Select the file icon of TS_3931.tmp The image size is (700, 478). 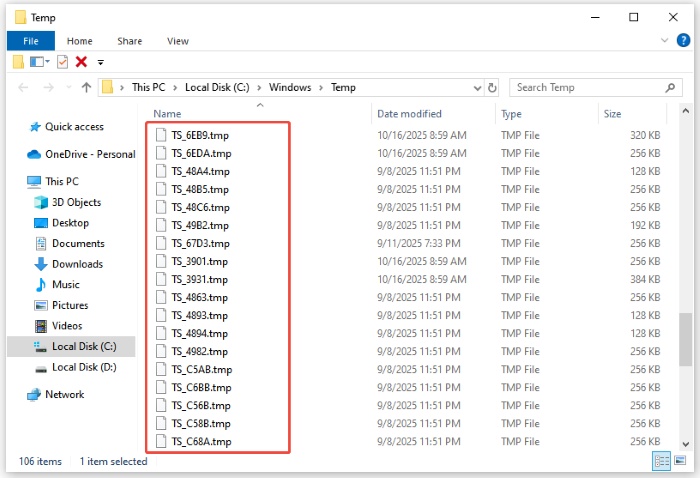click(x=161, y=279)
